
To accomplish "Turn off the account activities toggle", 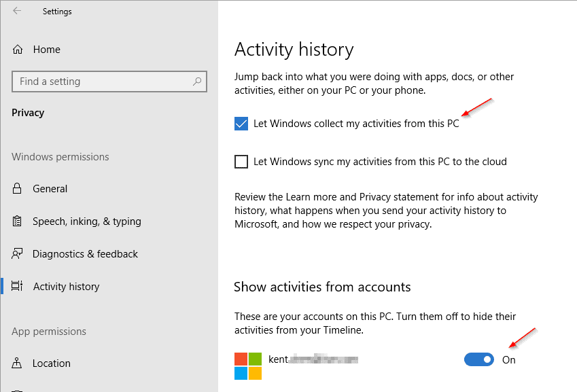I will pos(479,359).
